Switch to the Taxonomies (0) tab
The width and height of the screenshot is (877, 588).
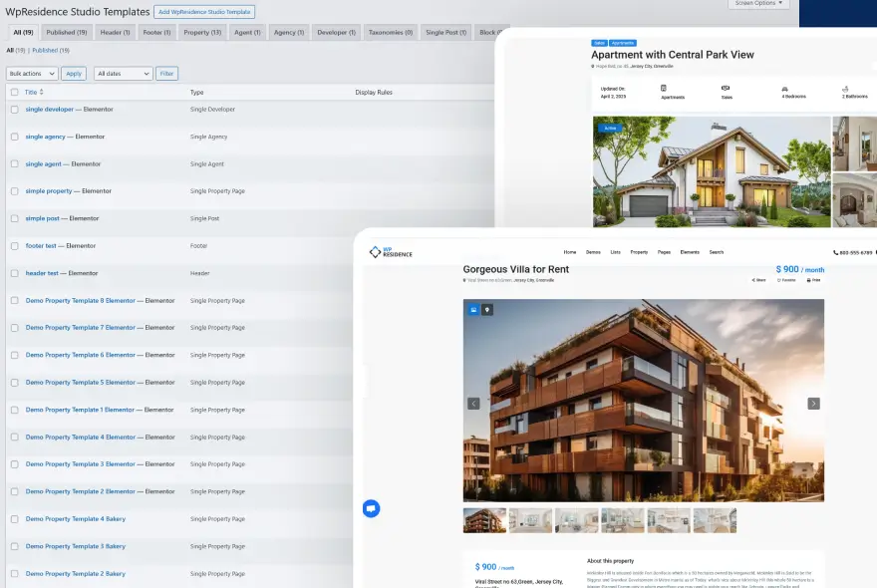[391, 33]
